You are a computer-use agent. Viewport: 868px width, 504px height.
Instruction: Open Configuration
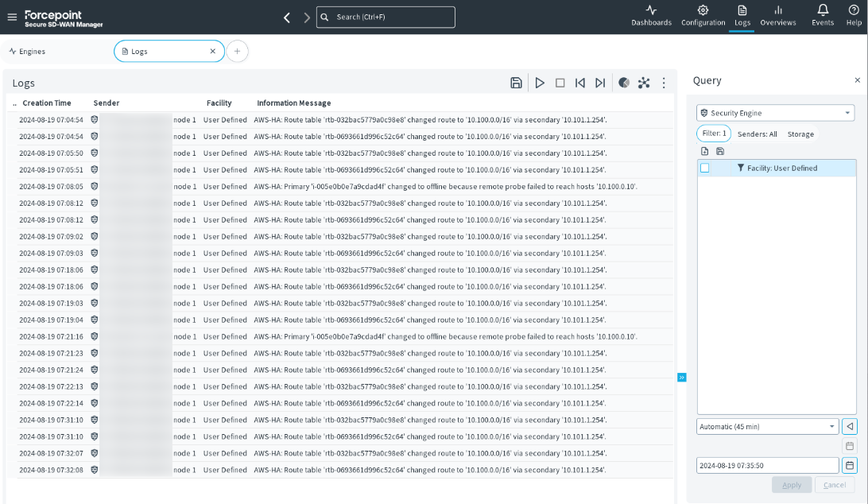click(x=703, y=16)
